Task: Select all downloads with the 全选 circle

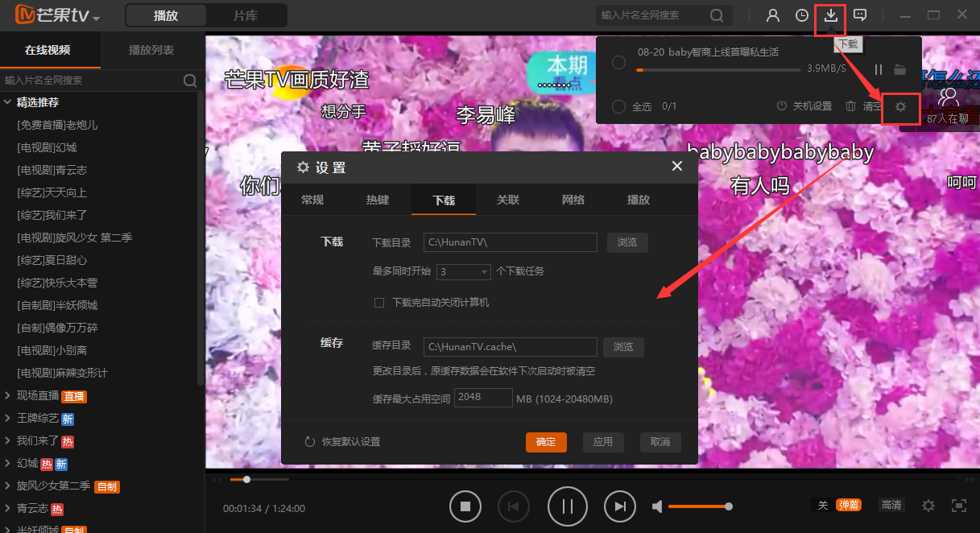Action: [x=618, y=105]
